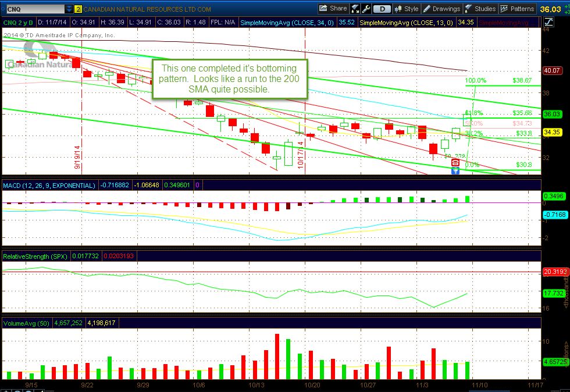Viewport: 570px width, 392px height.
Task: Open the Style menu
Action: [407, 9]
